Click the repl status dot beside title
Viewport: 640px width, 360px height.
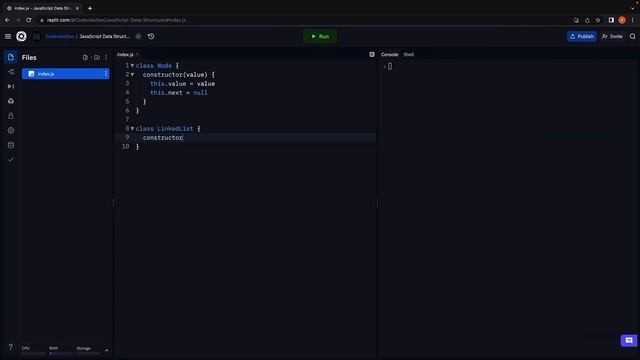(x=138, y=36)
